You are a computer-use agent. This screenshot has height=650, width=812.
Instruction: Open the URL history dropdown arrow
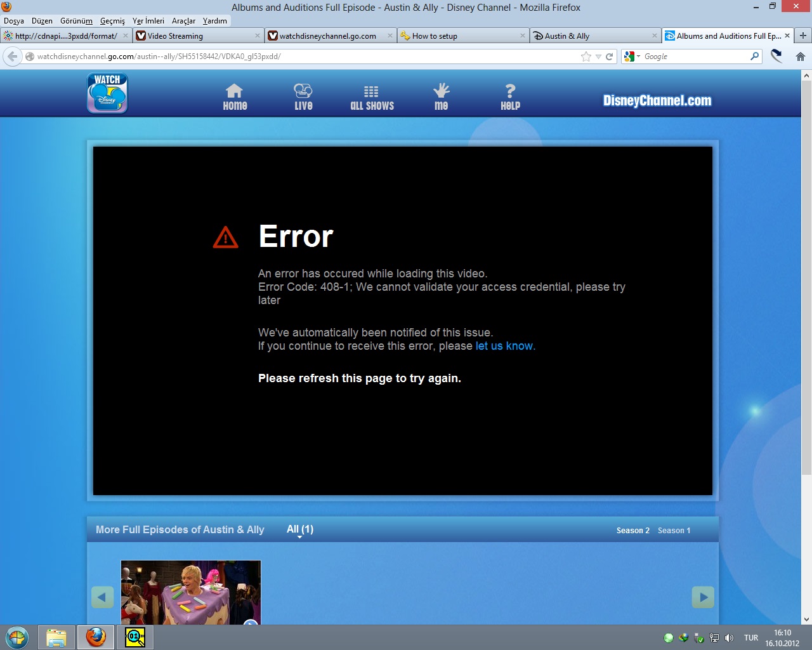[x=598, y=56]
